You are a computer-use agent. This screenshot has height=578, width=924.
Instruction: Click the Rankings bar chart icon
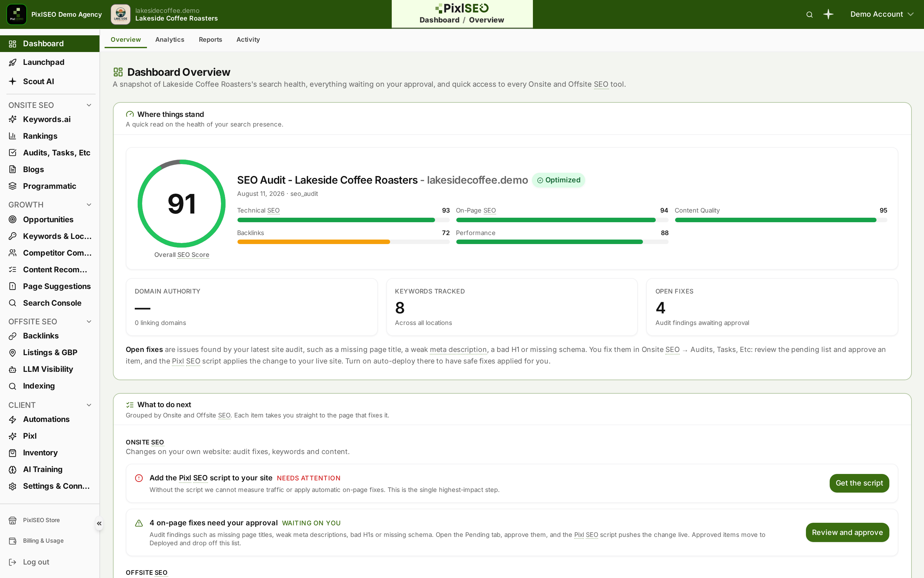[13, 136]
